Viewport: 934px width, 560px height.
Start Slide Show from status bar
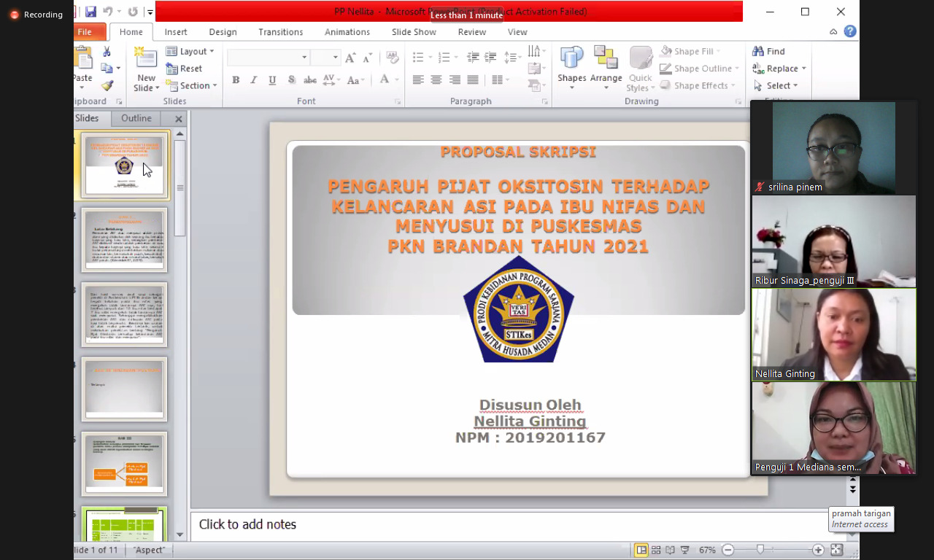click(684, 550)
